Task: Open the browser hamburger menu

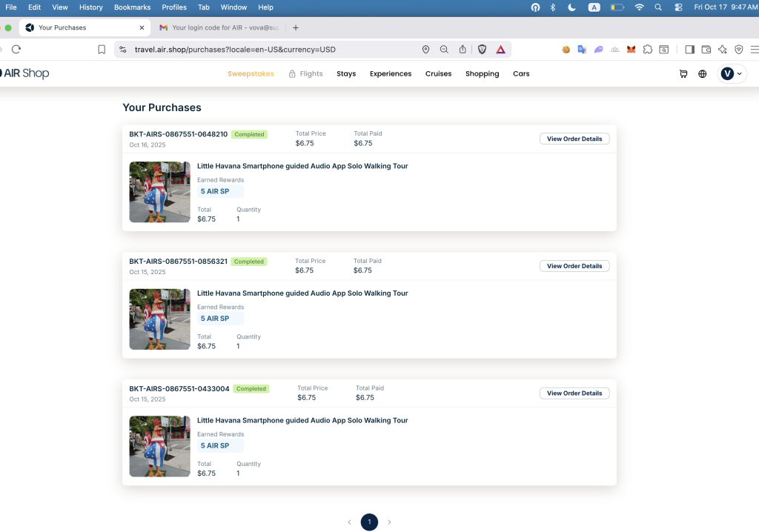Action: 754,50
